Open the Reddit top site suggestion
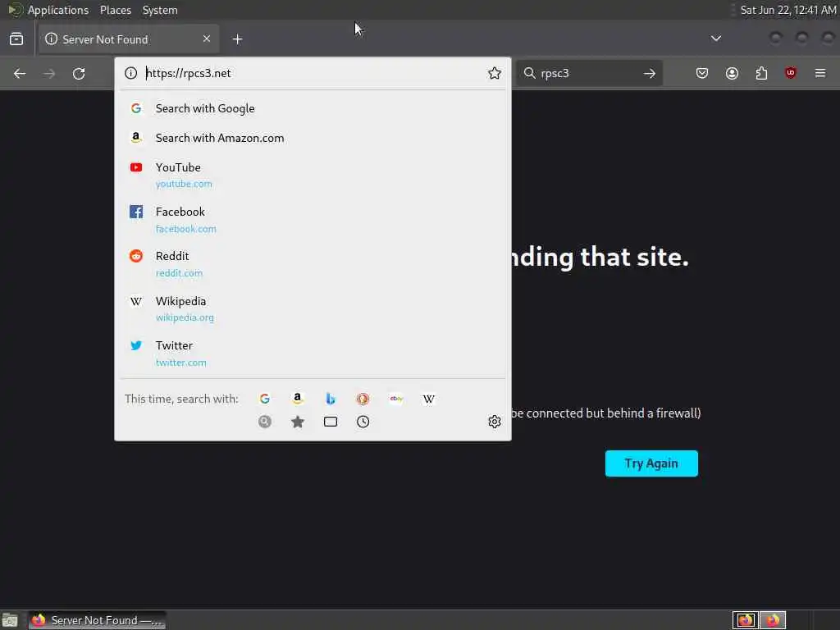The height and width of the screenshot is (630, 840). click(x=313, y=264)
